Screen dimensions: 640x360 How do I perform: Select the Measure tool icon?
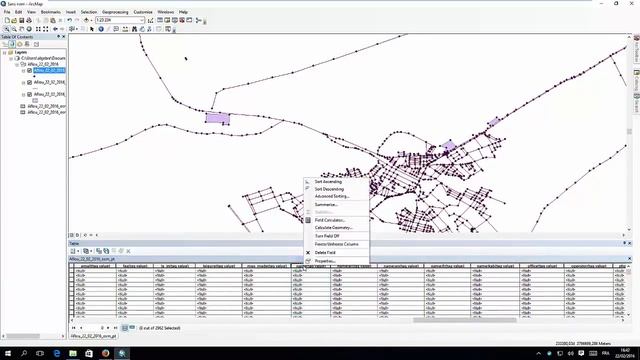pyautogui.click(x=125, y=29)
